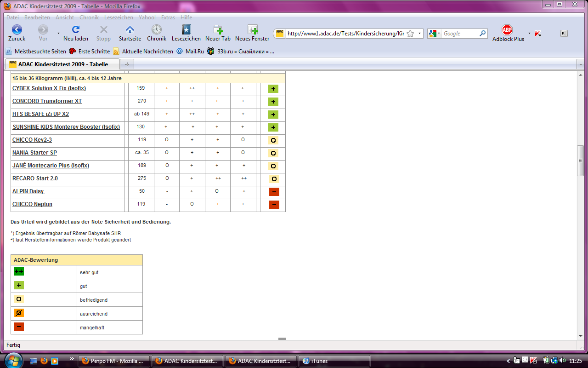The height and width of the screenshot is (368, 588).
Task: Open the Erste Schritte bookmark
Action: coord(90,52)
